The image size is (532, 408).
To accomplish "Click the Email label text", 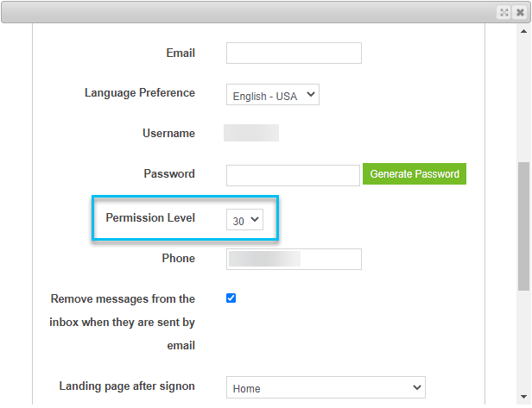I will 180,53.
